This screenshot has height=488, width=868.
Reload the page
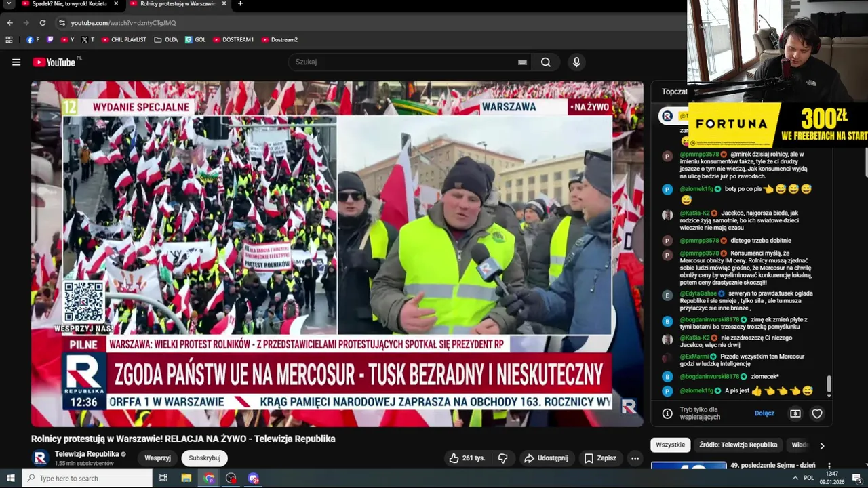click(x=42, y=22)
